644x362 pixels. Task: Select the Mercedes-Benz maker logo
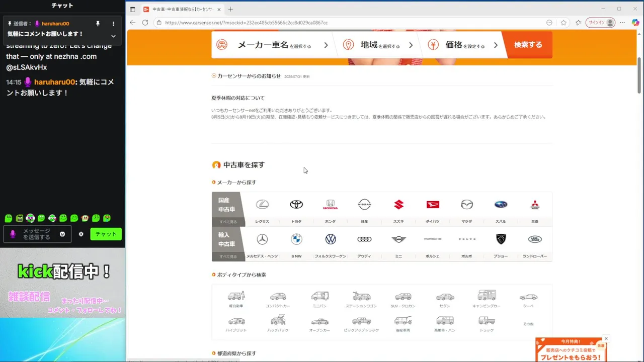coord(262,239)
